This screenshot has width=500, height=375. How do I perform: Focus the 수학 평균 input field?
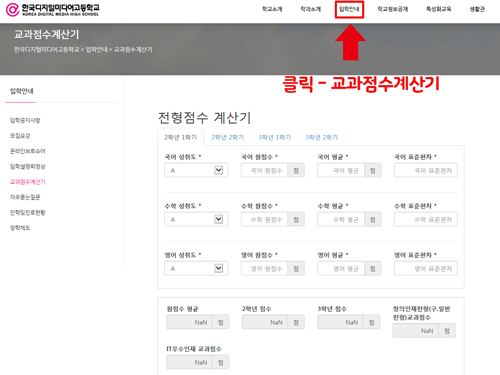point(341,219)
